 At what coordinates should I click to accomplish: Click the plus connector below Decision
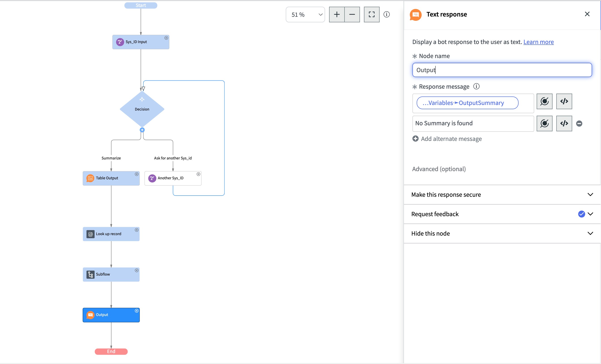click(x=142, y=130)
